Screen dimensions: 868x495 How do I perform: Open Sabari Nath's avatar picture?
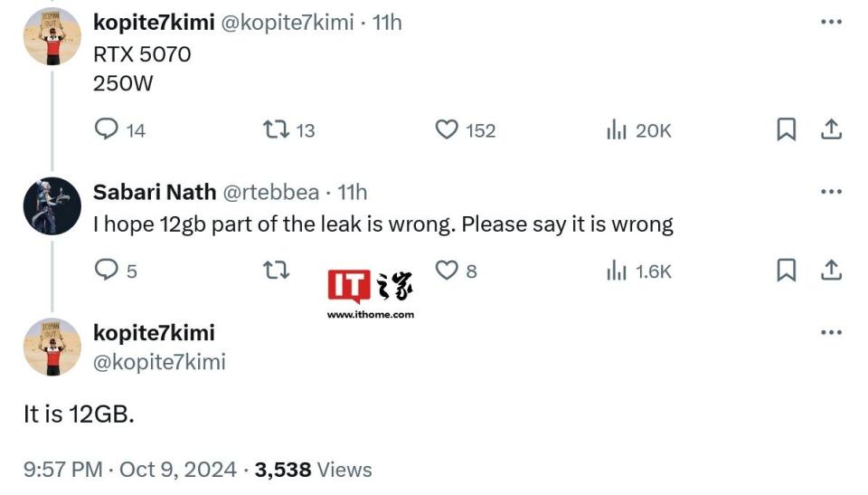tap(52, 205)
